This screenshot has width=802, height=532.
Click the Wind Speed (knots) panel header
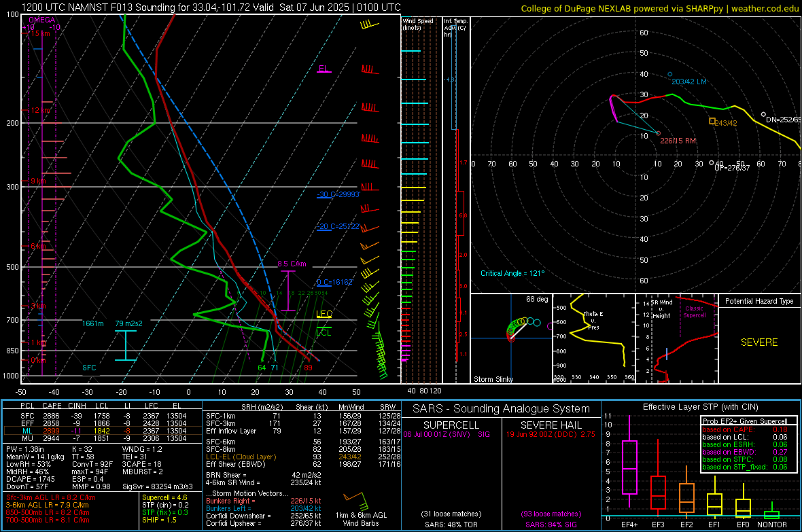pos(417,24)
